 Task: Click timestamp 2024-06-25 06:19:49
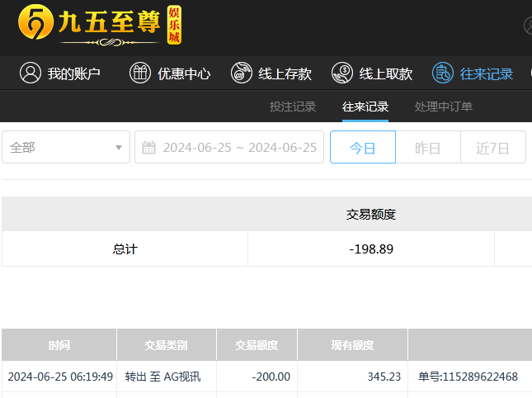60,377
